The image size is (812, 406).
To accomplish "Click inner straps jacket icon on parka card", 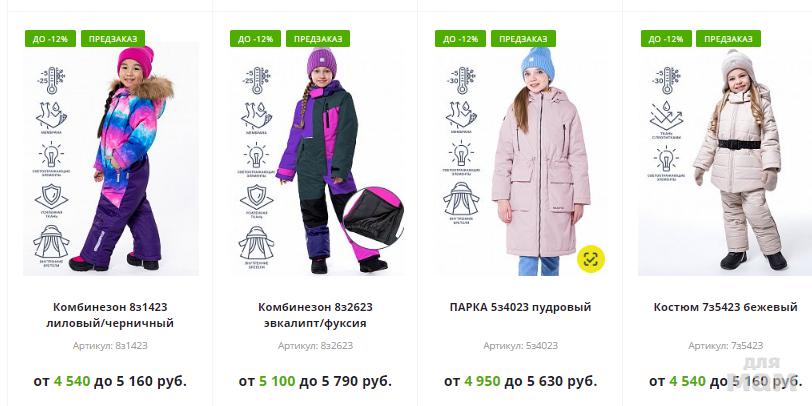I will point(461,201).
